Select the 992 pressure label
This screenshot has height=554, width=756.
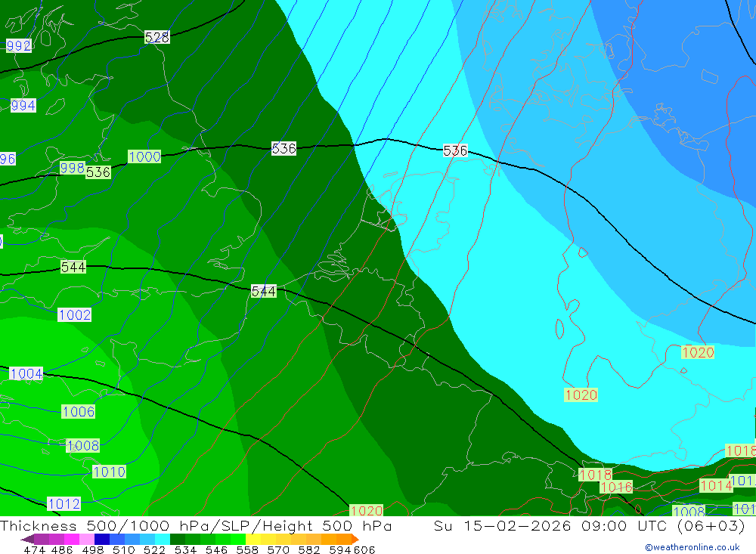(x=19, y=46)
